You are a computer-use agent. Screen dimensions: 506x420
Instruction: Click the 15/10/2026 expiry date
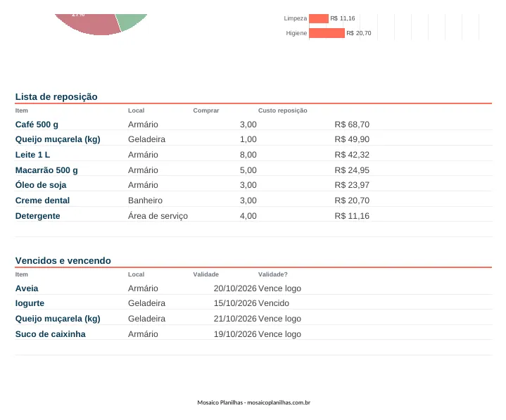[235, 303]
